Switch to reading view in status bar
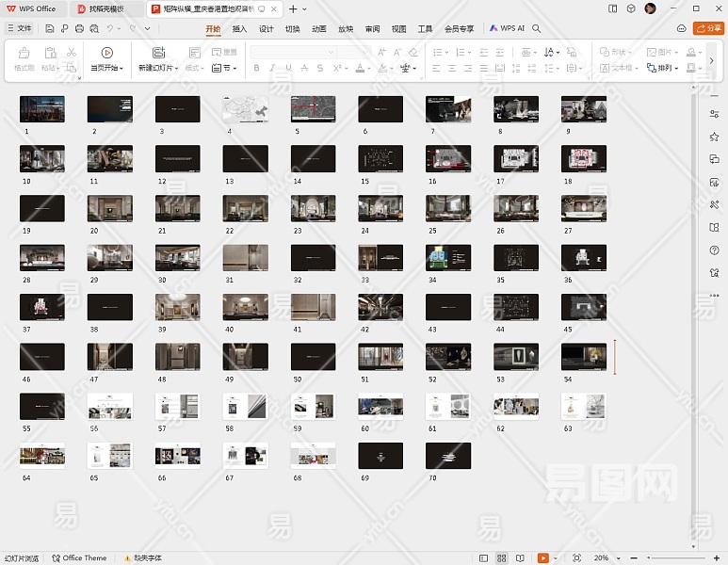Image resolution: width=728 pixels, height=565 pixels. coord(520,557)
